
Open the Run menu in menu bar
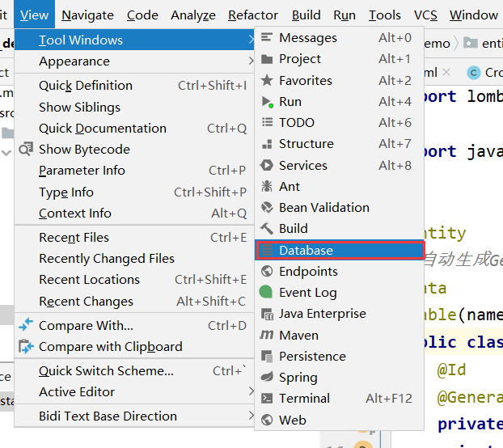tap(344, 15)
